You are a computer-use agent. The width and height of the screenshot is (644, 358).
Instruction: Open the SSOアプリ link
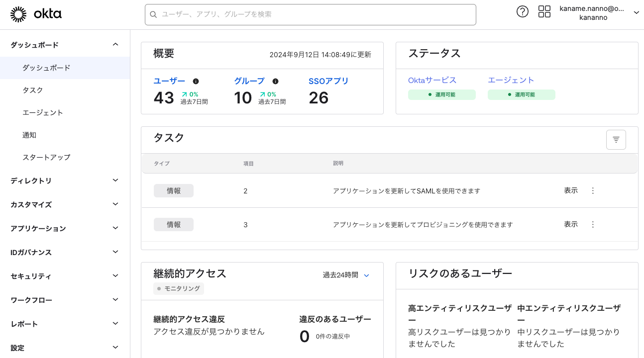pos(328,81)
